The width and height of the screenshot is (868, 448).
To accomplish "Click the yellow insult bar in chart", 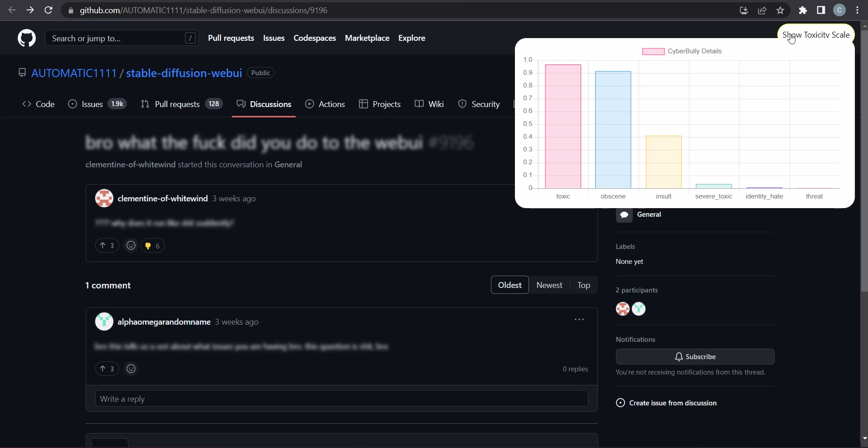I will pos(664,162).
